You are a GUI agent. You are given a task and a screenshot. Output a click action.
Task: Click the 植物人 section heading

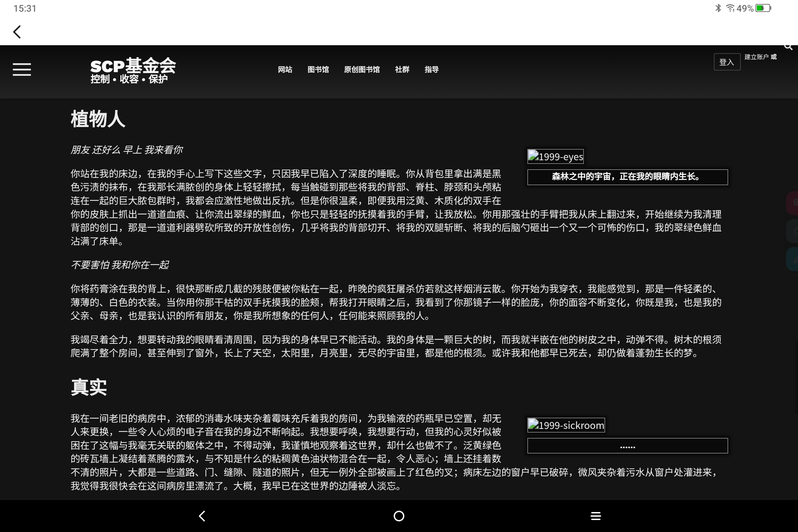[98, 119]
